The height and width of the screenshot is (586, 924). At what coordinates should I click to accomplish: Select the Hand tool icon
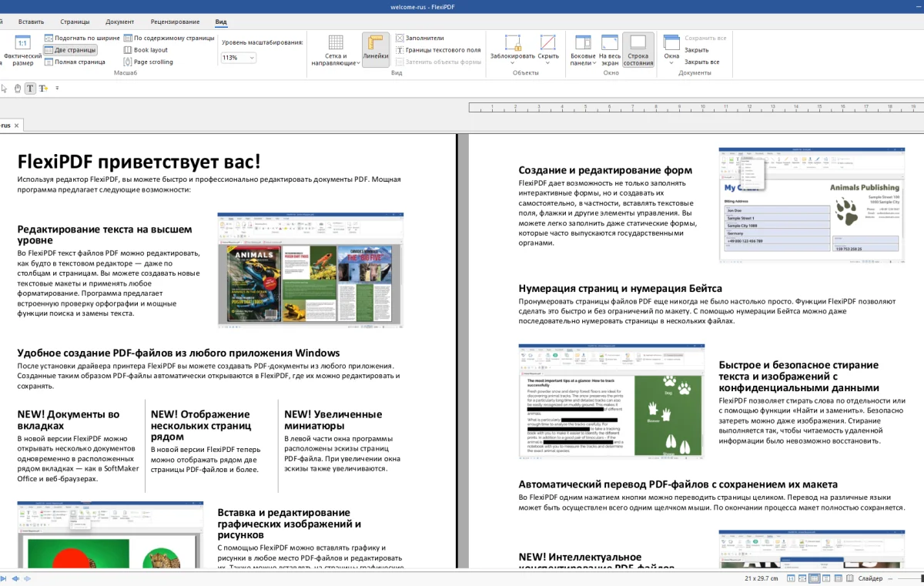tap(17, 89)
